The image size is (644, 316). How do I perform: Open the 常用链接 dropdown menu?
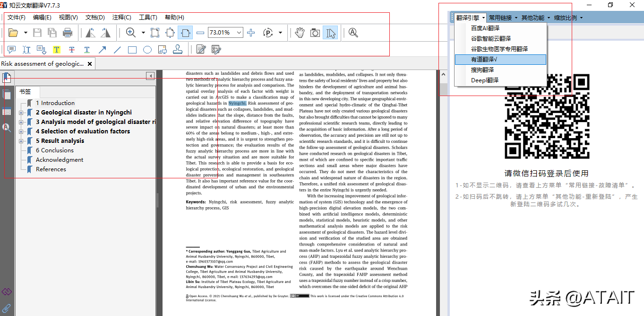[x=503, y=18]
